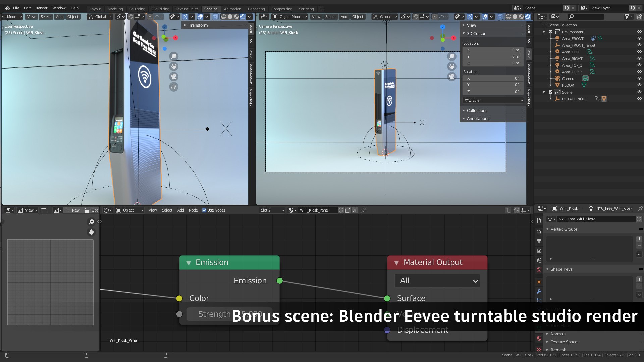Viewport: 644px width, 362px height.
Task: Open the Output properties tab icon
Action: click(x=539, y=241)
